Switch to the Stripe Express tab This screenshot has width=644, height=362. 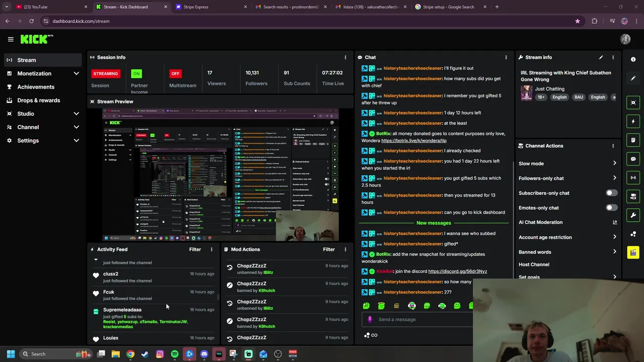pos(211,7)
